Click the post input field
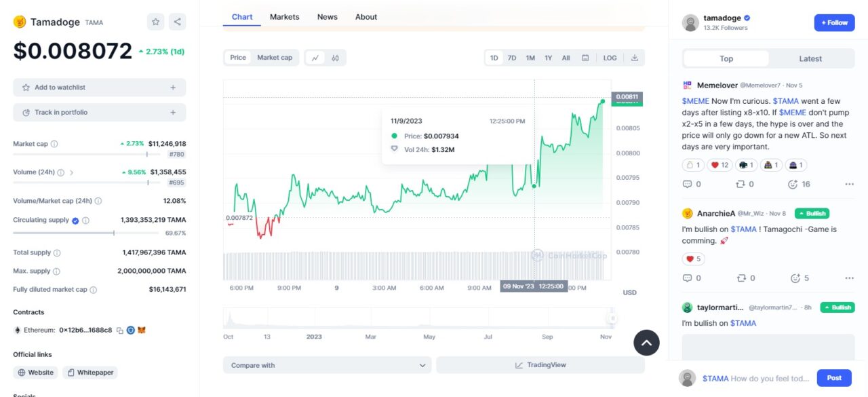This screenshot has width=868, height=397. (x=756, y=378)
